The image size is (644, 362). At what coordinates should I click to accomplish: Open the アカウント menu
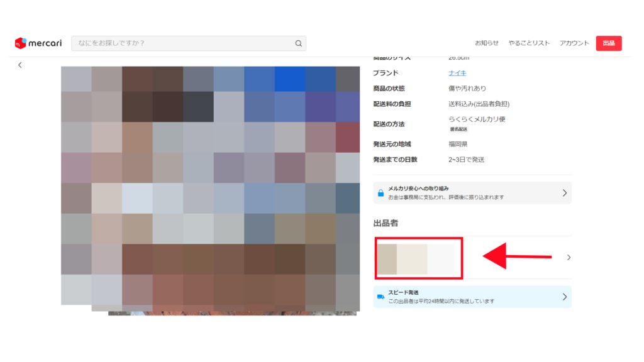pyautogui.click(x=574, y=43)
